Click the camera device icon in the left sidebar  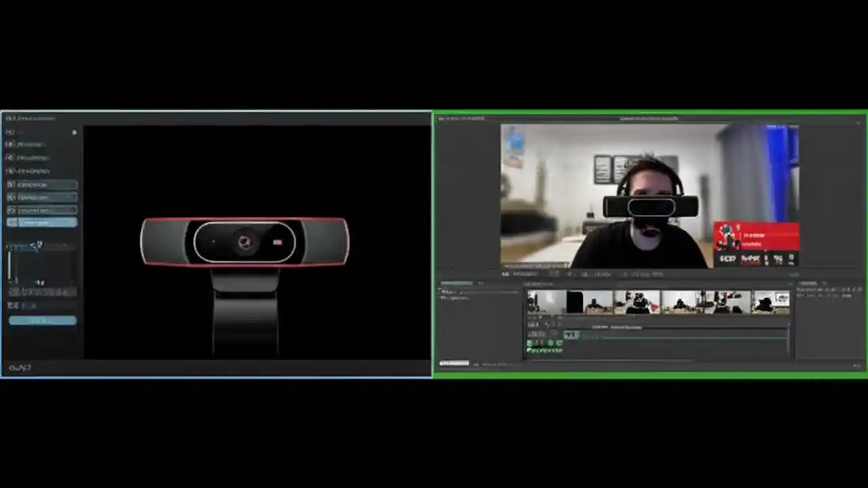tap(10, 144)
